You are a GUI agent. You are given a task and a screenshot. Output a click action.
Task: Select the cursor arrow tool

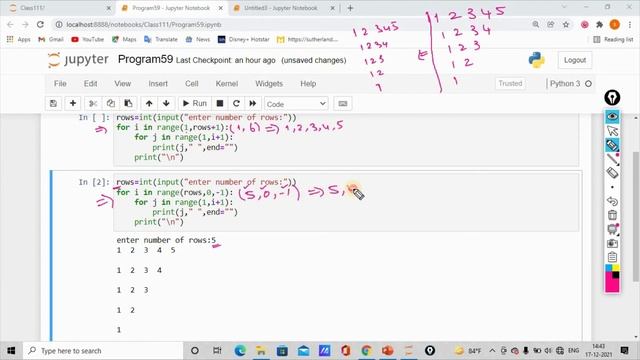click(x=612, y=131)
